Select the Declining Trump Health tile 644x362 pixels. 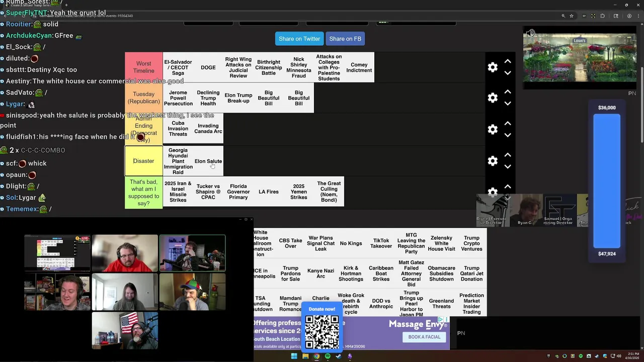(x=208, y=98)
